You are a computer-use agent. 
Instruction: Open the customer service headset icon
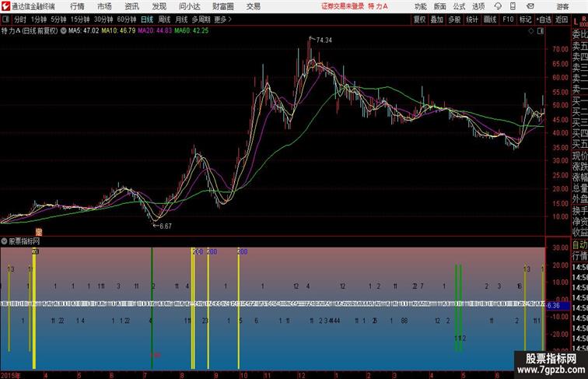click(498, 6)
